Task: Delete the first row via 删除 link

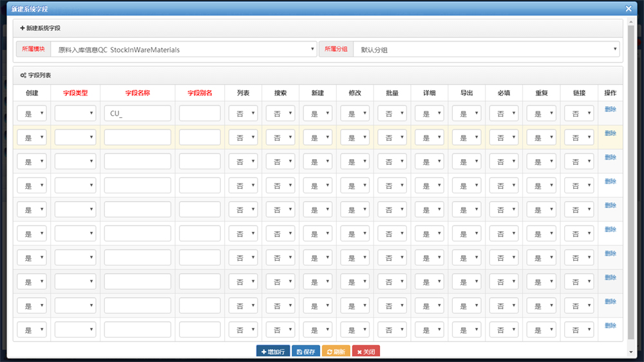Action: point(611,110)
